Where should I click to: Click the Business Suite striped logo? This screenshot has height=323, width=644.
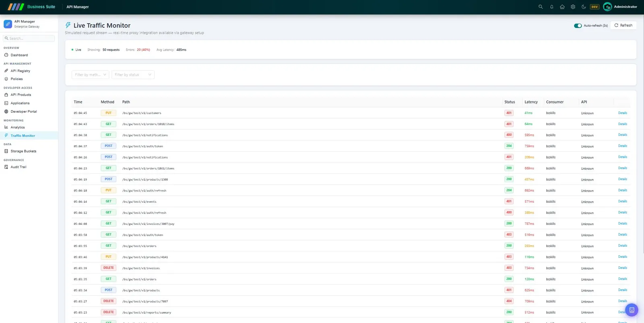[x=16, y=7]
